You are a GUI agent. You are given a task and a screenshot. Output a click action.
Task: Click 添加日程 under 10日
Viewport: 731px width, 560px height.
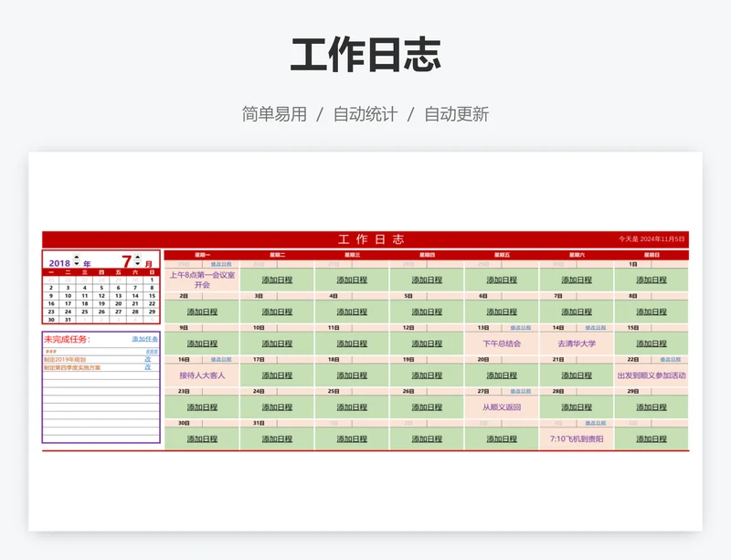[x=277, y=343]
